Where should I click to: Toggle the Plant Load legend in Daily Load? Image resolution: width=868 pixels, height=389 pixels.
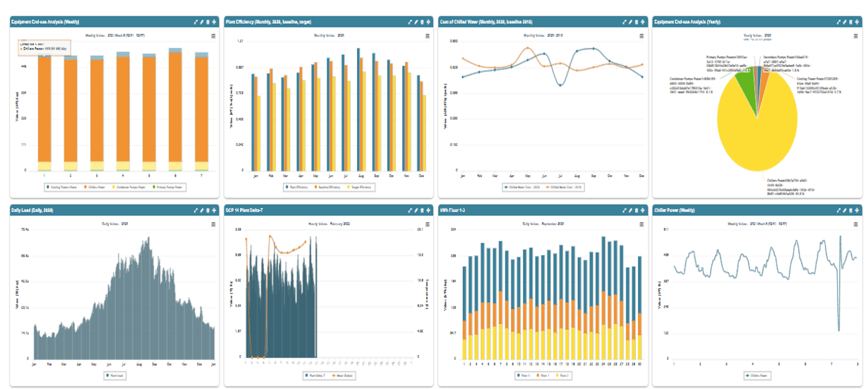click(113, 375)
